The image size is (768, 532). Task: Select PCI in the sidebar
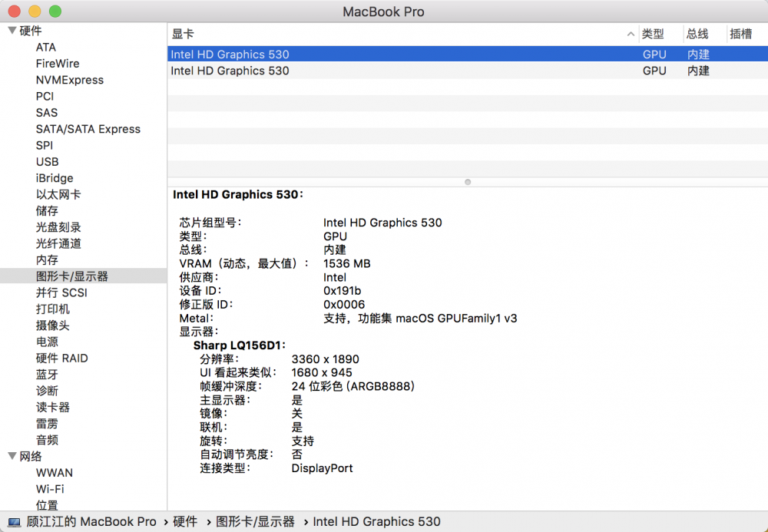(x=45, y=97)
